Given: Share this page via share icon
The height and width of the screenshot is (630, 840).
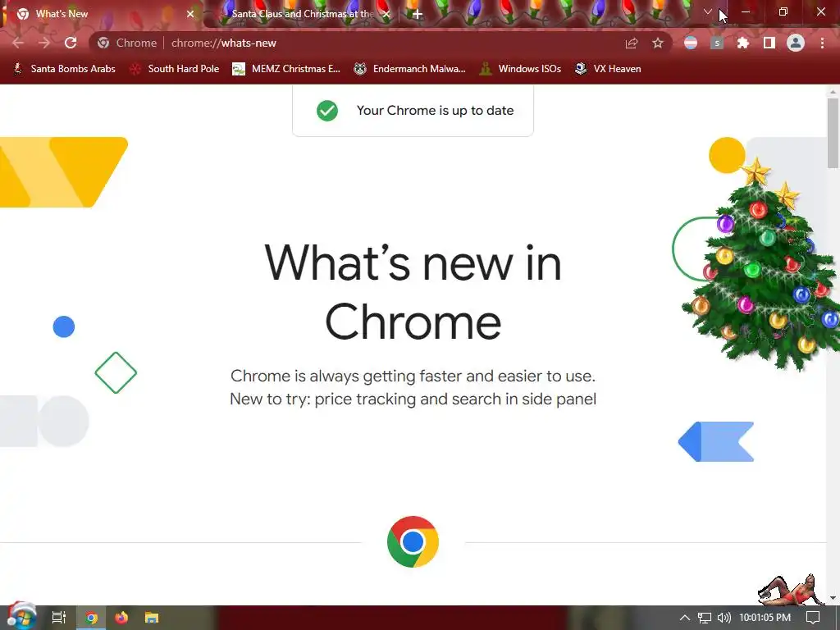Looking at the screenshot, I should pos(632,43).
